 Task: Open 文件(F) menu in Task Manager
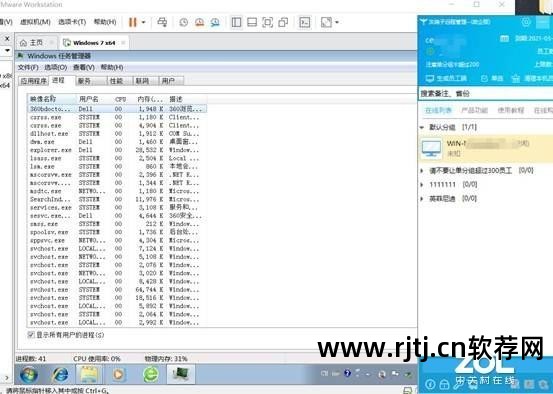point(28,67)
